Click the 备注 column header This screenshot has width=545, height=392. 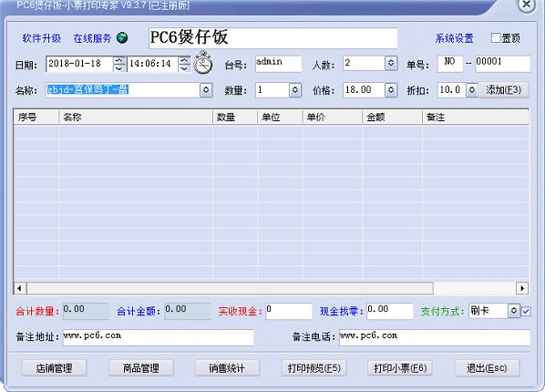click(476, 118)
